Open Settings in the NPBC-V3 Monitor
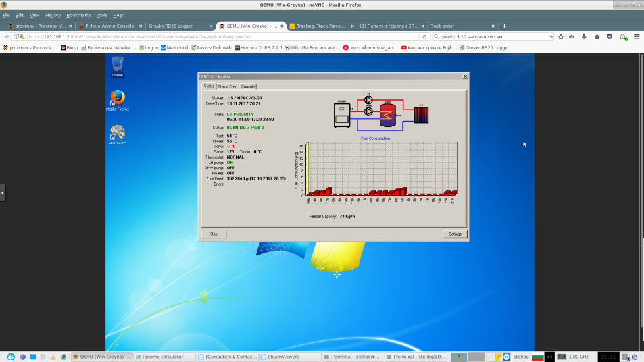This screenshot has width=644, height=362. pyautogui.click(x=455, y=234)
